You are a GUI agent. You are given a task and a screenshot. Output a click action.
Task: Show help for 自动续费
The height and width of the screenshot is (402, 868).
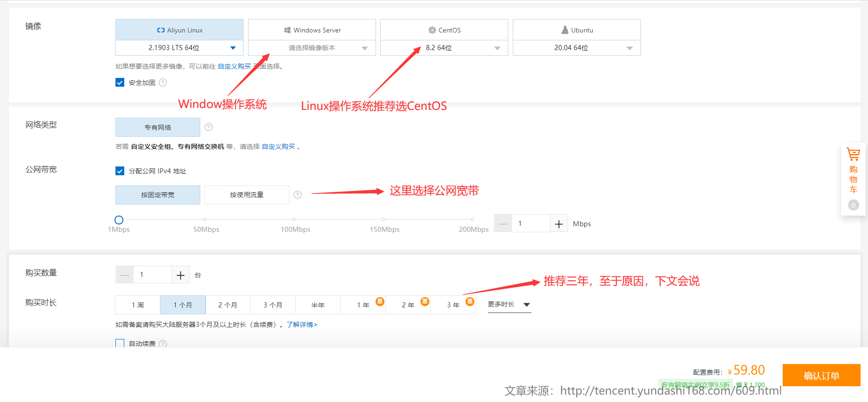coord(163,344)
